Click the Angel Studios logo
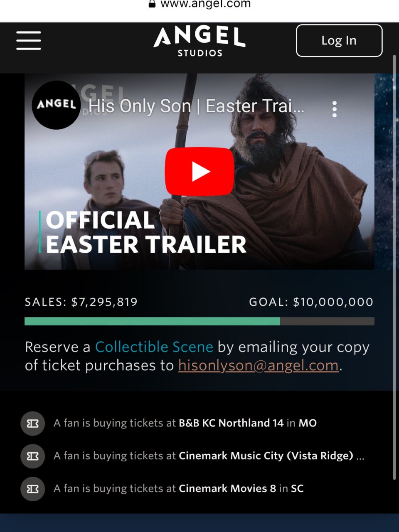The image size is (399, 532). 199,41
